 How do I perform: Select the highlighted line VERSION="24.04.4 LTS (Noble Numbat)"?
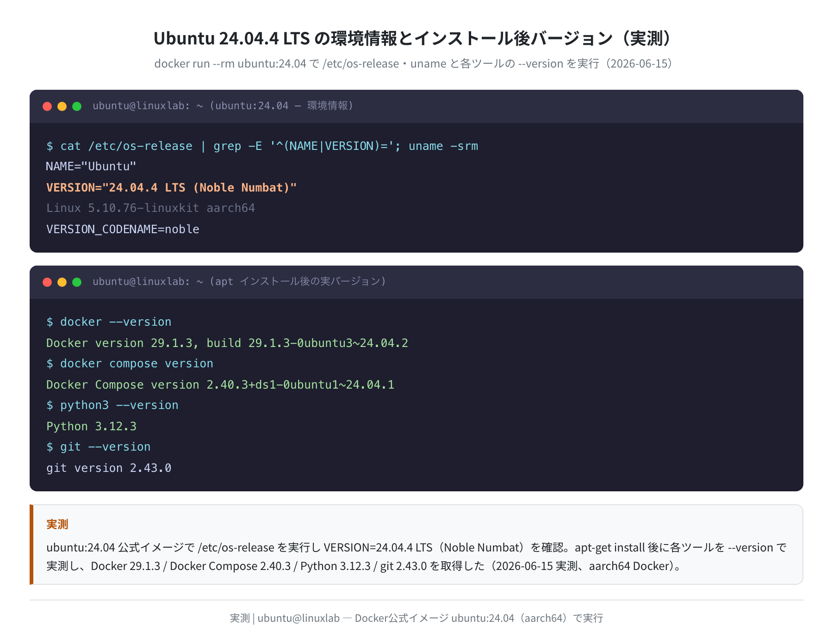171,187
